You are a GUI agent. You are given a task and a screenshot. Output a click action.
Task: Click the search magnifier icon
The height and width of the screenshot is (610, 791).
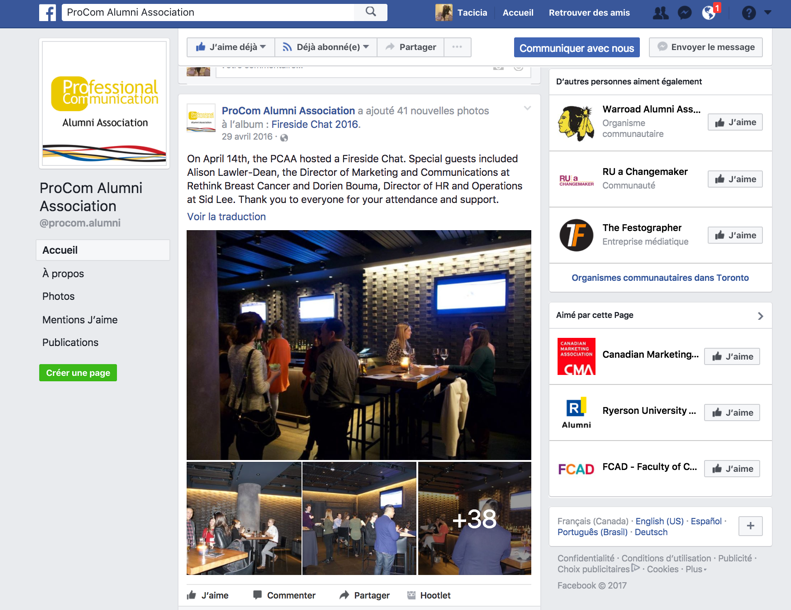[371, 13]
